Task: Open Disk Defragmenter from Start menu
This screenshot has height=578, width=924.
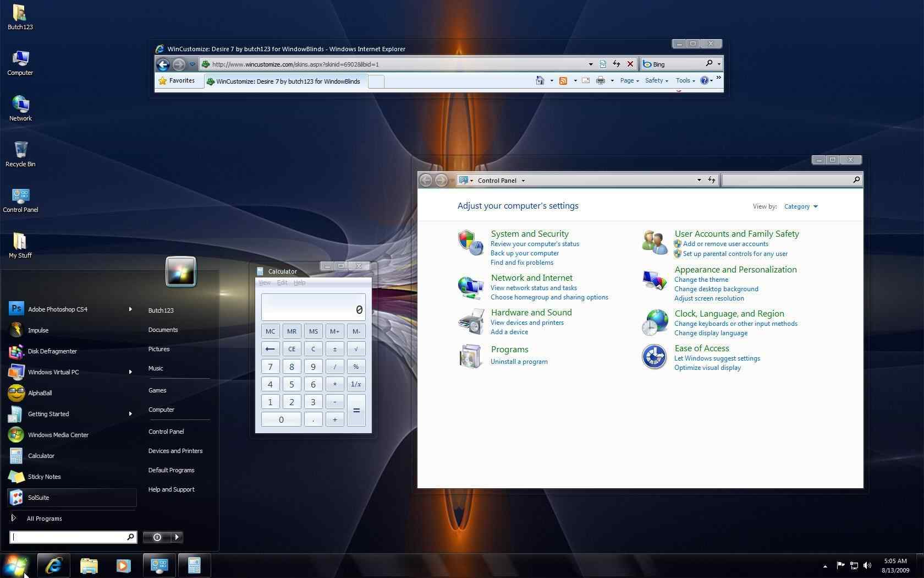Action: (x=71, y=351)
